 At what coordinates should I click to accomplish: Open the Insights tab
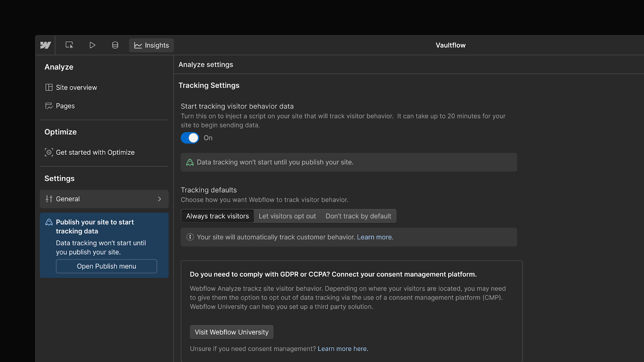[x=151, y=45]
